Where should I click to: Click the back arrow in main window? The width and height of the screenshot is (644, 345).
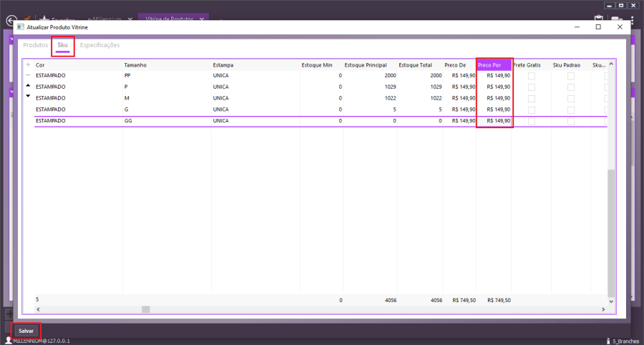point(11,21)
